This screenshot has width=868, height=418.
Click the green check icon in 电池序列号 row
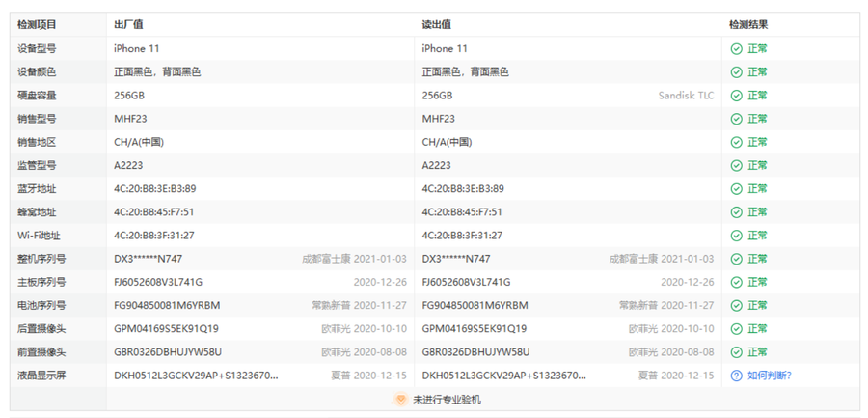pyautogui.click(x=736, y=305)
